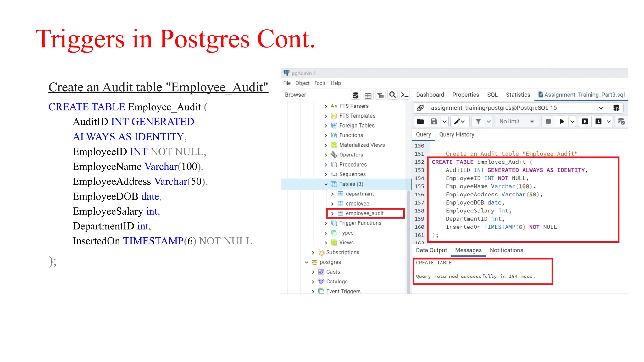Switch to the Query History tab
The width and height of the screenshot is (644, 362).
(457, 134)
